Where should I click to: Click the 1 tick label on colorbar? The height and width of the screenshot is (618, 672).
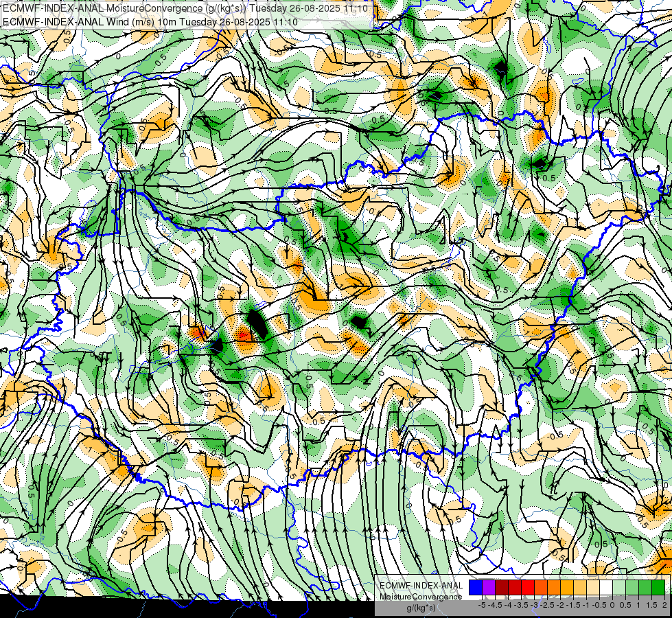(x=638, y=605)
